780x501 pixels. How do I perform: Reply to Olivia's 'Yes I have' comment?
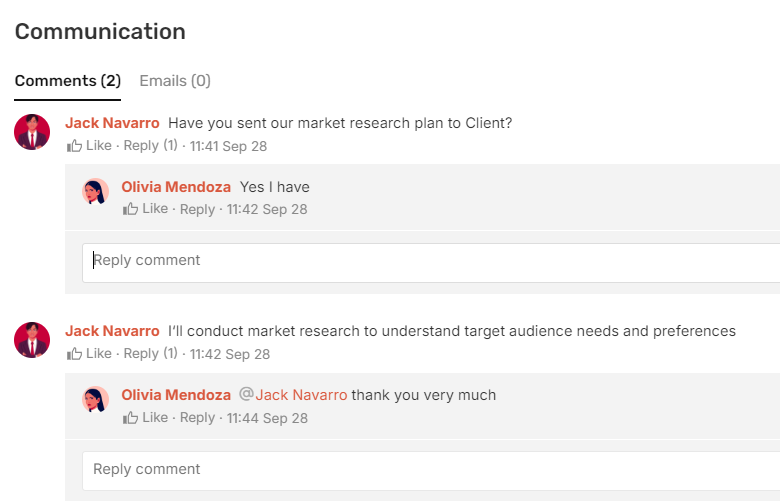click(x=197, y=209)
